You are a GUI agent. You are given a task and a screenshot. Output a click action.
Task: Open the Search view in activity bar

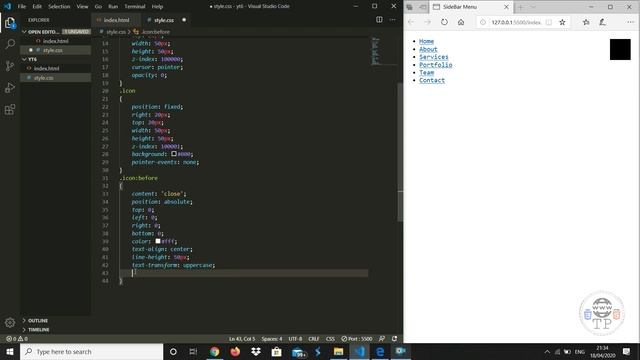click(10, 44)
